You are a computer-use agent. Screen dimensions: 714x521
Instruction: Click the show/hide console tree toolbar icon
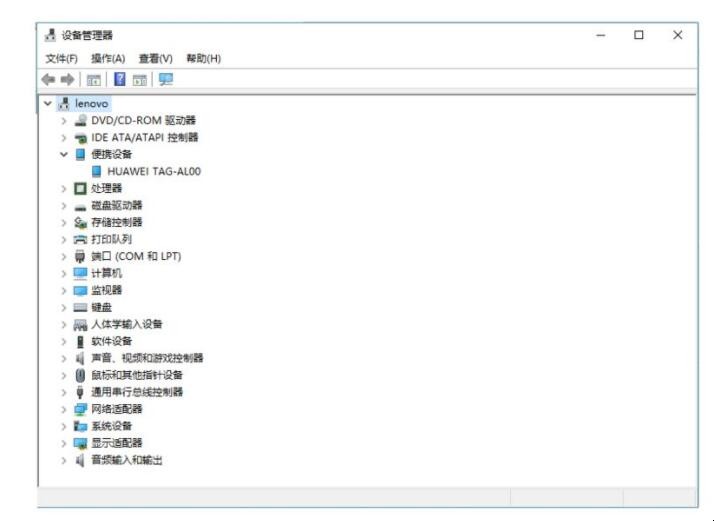pyautogui.click(x=94, y=80)
